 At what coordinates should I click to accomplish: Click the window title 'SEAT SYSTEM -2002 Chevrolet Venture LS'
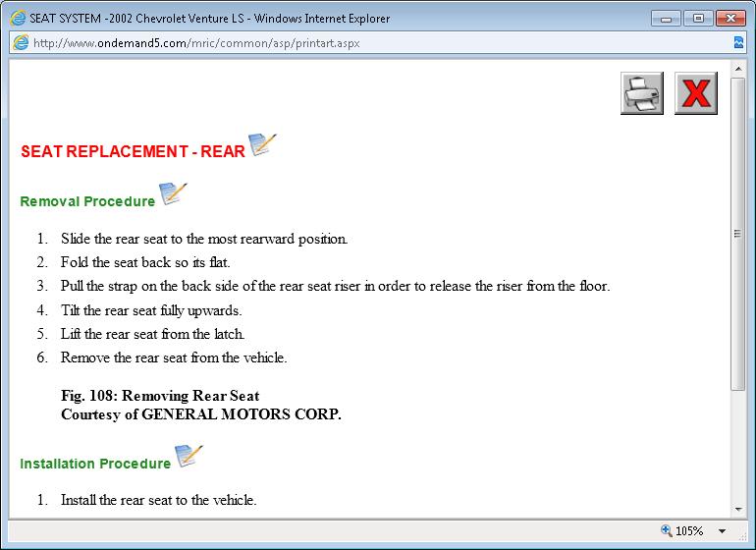[x=136, y=19]
